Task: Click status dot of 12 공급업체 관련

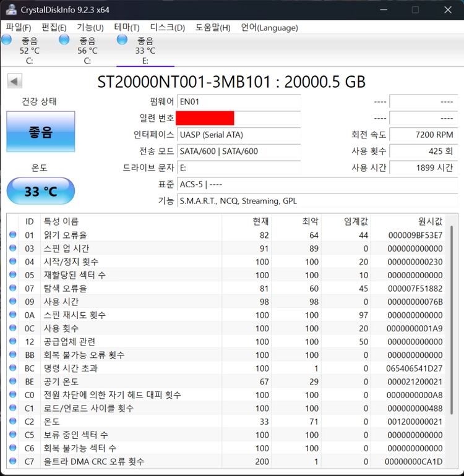Action: point(13,341)
